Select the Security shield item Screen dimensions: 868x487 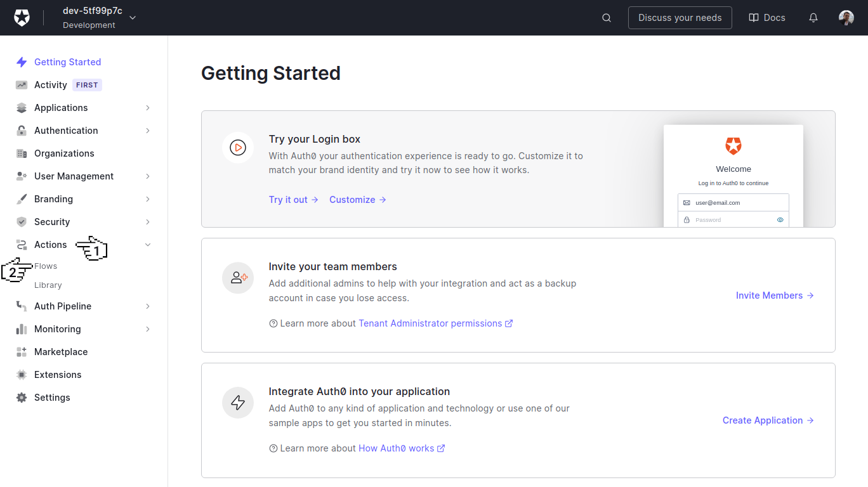tap(52, 221)
